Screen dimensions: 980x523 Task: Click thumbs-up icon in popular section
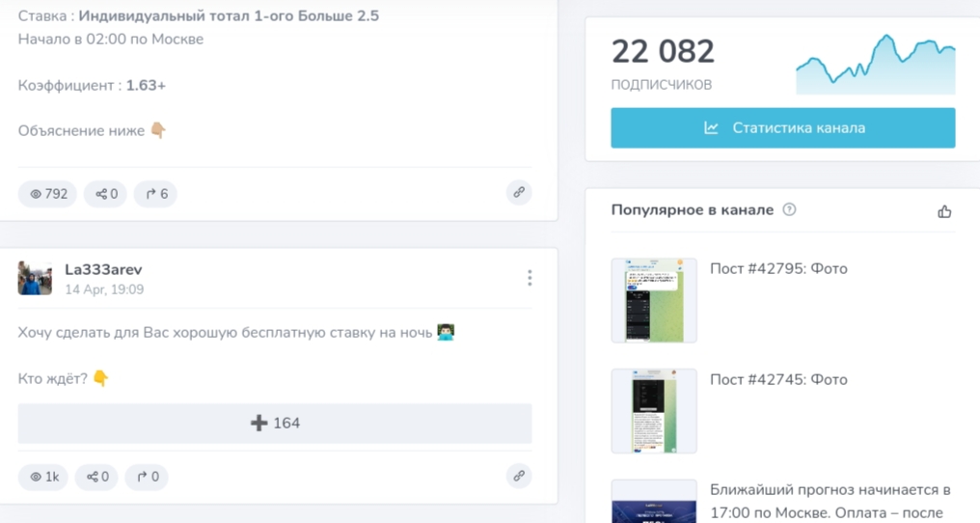pos(943,211)
